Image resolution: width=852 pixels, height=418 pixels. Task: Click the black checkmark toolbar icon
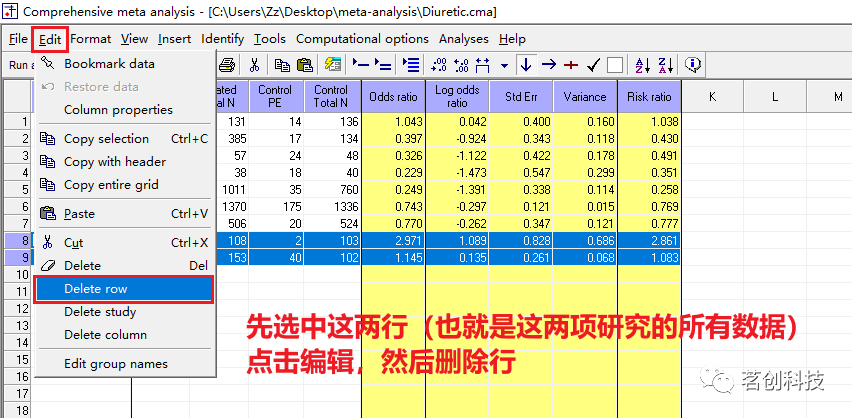[x=593, y=65]
